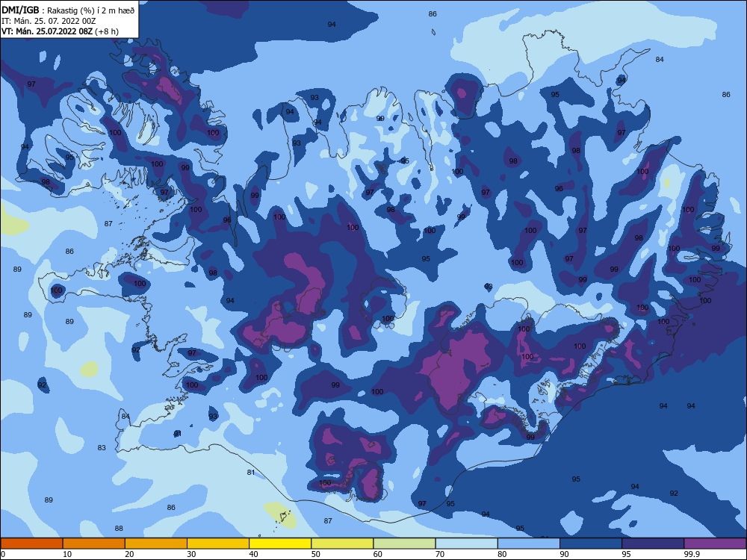Image resolution: width=747 pixels, height=560 pixels.
Task: Select the 95–99.9 indigo legend segment
Action: (653, 544)
